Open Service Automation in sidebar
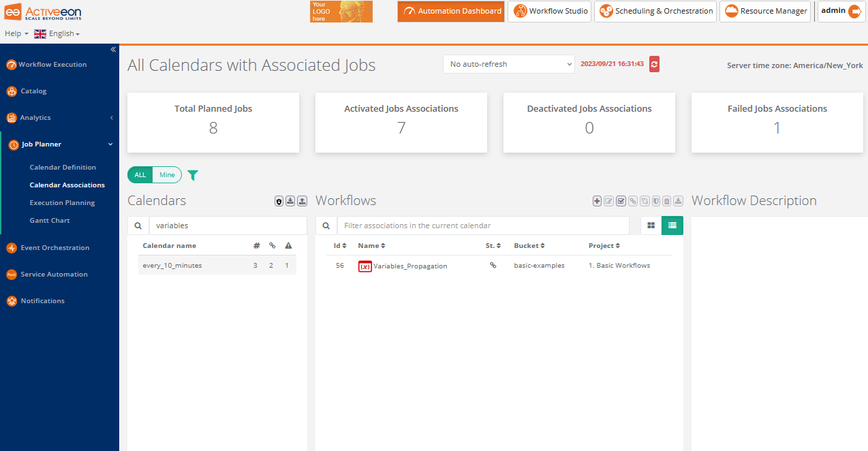868x451 pixels. (x=54, y=275)
